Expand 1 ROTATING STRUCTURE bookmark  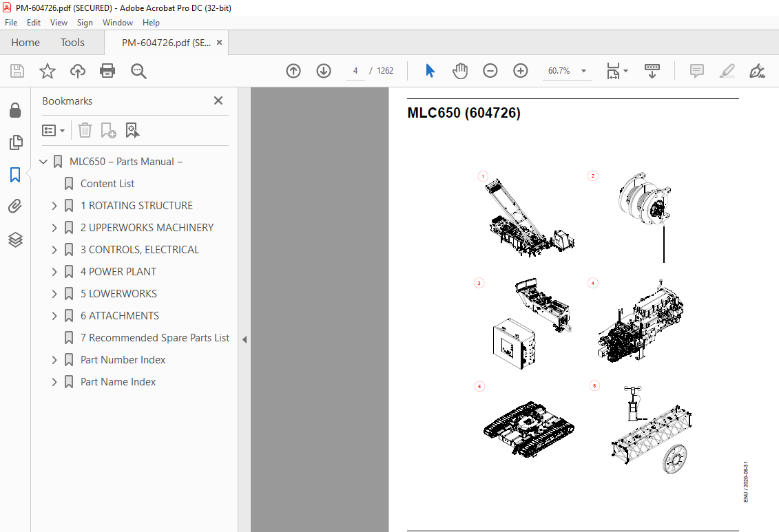pyautogui.click(x=54, y=206)
